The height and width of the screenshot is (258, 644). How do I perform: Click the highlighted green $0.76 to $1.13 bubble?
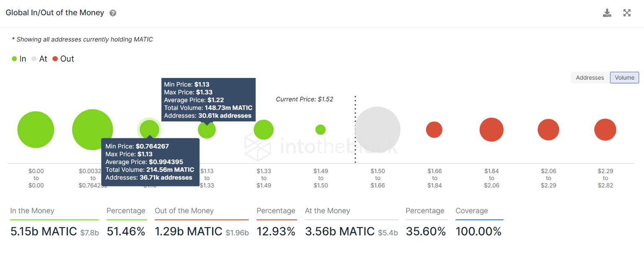[x=149, y=128]
